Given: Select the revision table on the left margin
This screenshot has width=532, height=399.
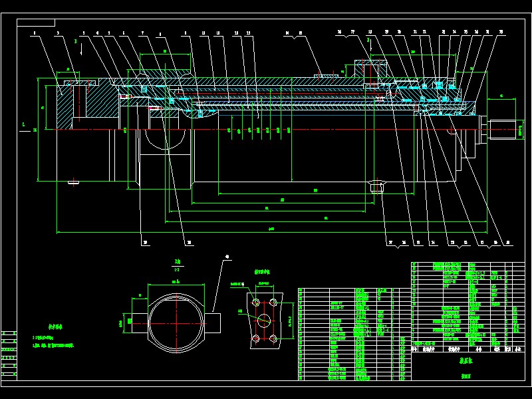Looking at the screenshot, I should pos(9,354).
